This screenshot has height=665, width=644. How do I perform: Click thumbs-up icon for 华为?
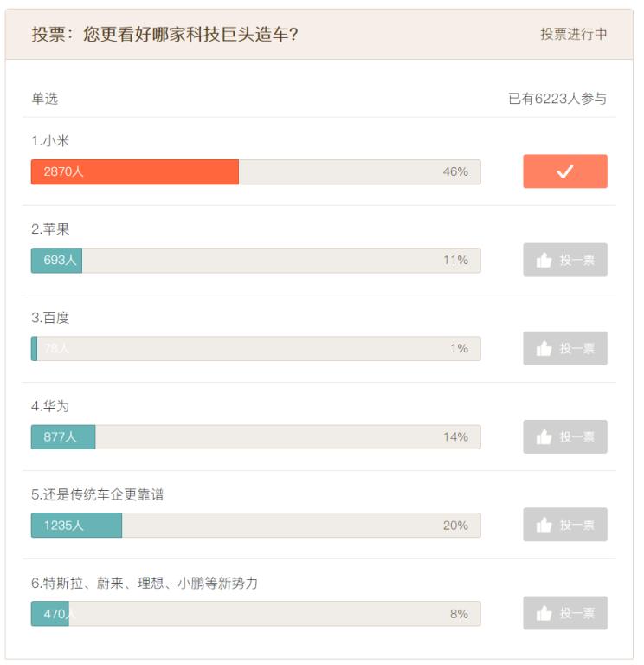[544, 436]
